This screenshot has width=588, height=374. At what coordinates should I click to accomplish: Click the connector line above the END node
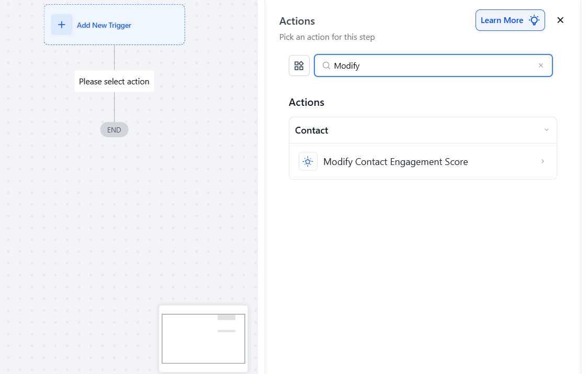pos(114,107)
